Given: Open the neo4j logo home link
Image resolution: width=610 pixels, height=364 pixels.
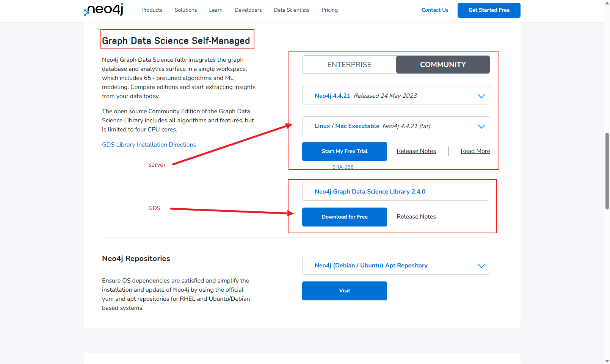Looking at the screenshot, I should [x=103, y=9].
